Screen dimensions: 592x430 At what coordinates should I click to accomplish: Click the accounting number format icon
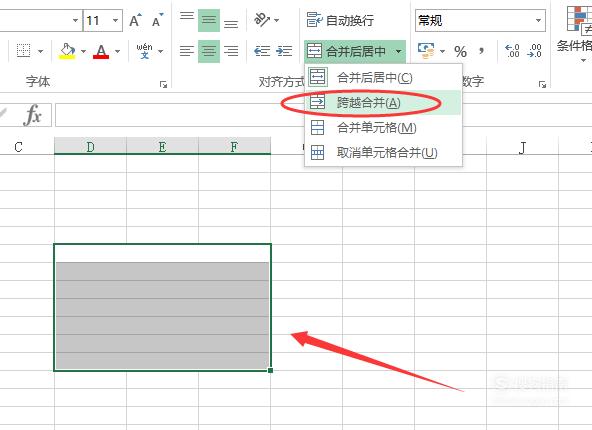click(x=426, y=51)
